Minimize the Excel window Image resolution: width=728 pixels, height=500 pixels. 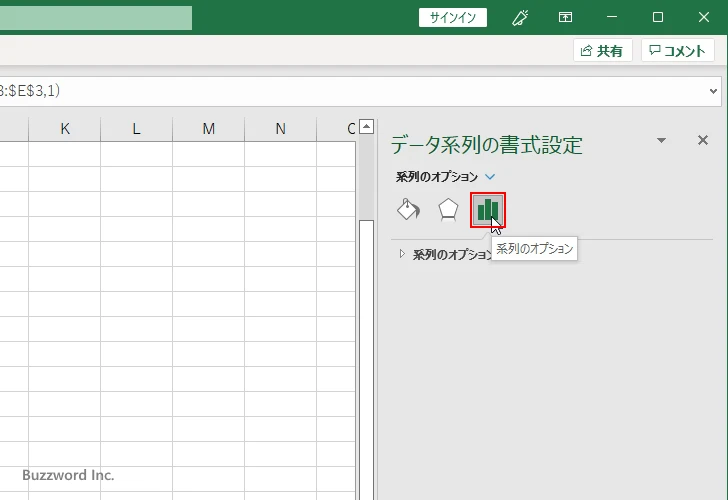click(x=612, y=17)
